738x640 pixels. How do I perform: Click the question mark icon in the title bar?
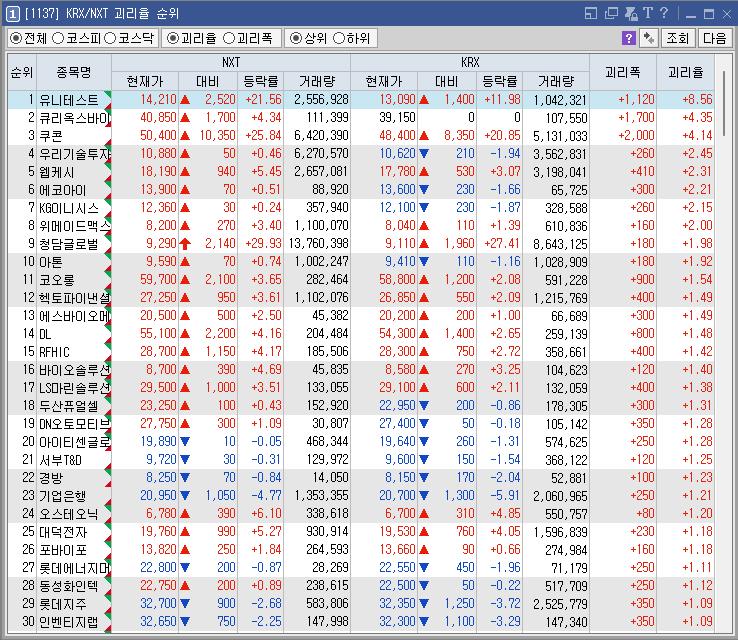pos(664,13)
